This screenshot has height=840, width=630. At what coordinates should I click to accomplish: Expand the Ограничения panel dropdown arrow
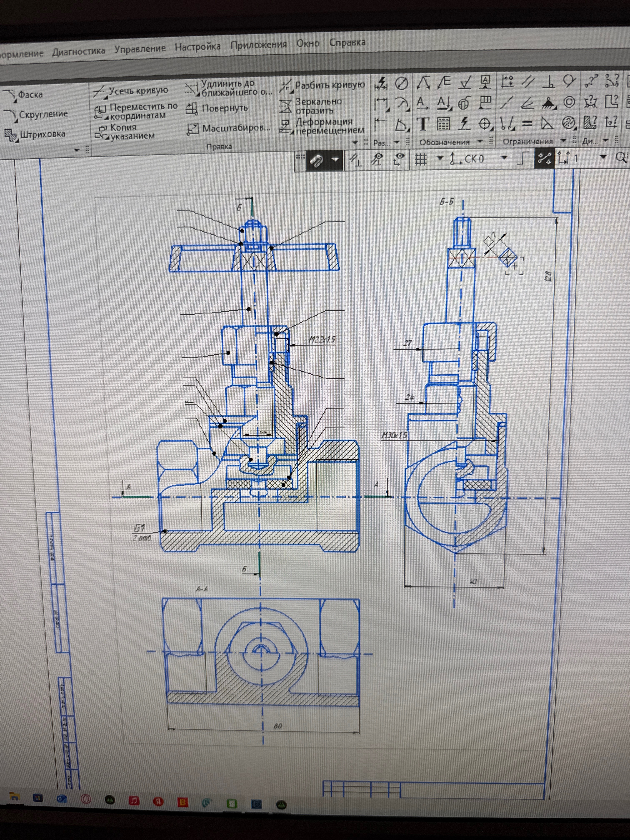(x=564, y=140)
